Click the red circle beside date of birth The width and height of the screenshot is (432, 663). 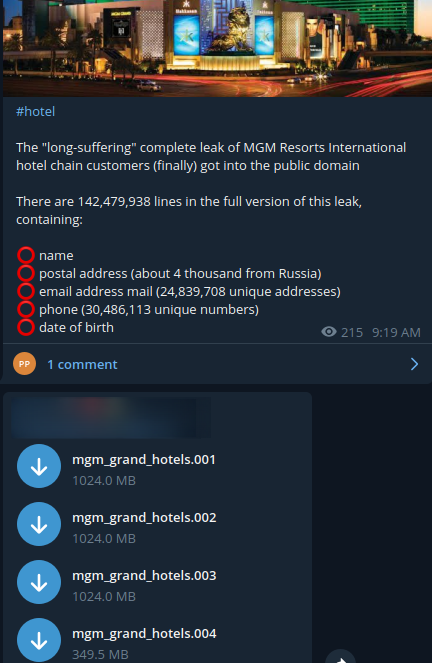(x=26, y=327)
